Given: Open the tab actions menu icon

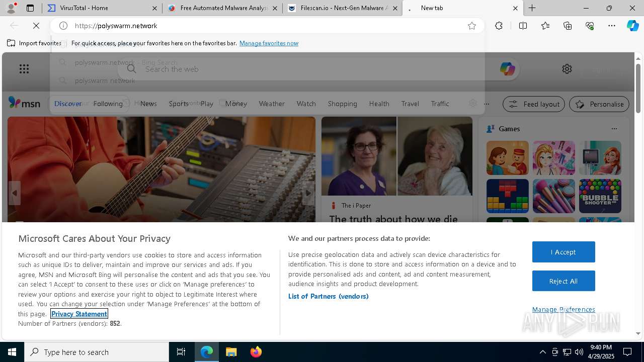Looking at the screenshot, I should click(x=30, y=8).
